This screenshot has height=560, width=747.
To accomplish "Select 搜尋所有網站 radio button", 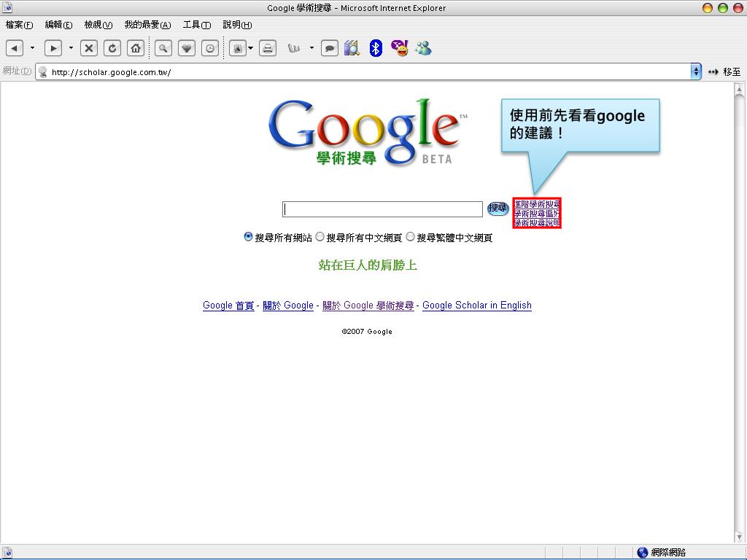I will pos(248,237).
